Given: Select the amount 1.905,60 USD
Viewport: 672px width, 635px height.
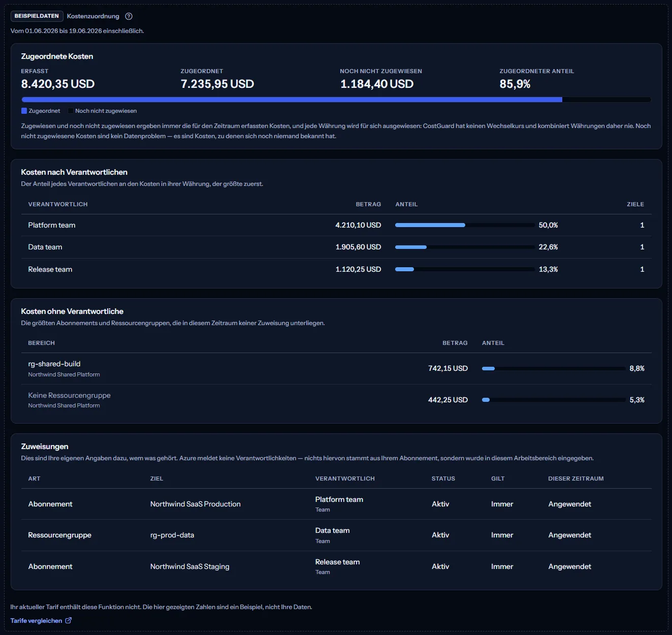Looking at the screenshot, I should (358, 247).
